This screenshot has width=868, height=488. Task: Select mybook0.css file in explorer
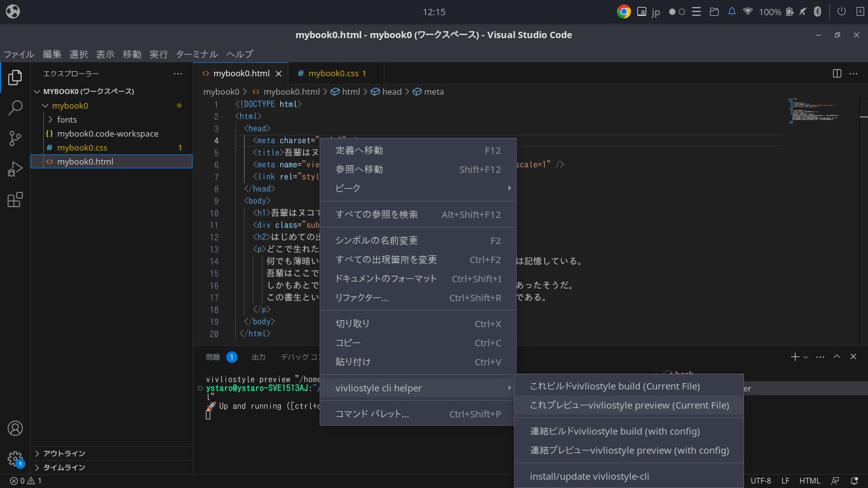click(x=112, y=147)
